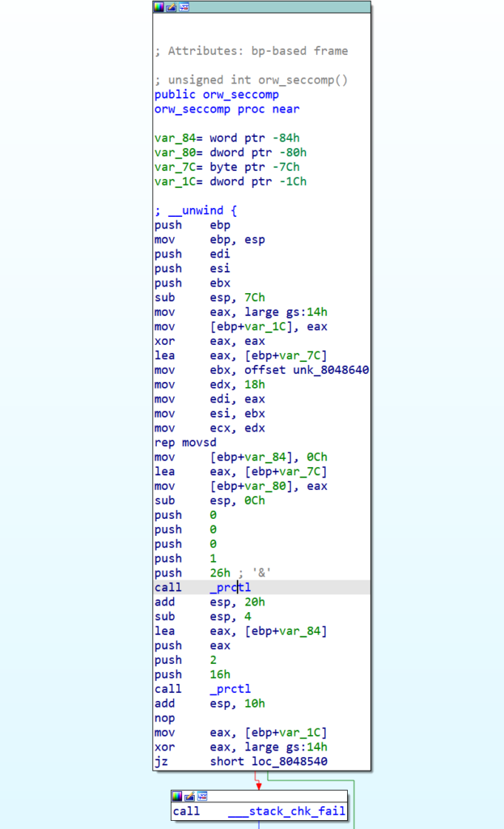504x829 pixels.
Task: Click the 'mov [ebp+var_80], eax' instruction
Action: click(x=241, y=486)
